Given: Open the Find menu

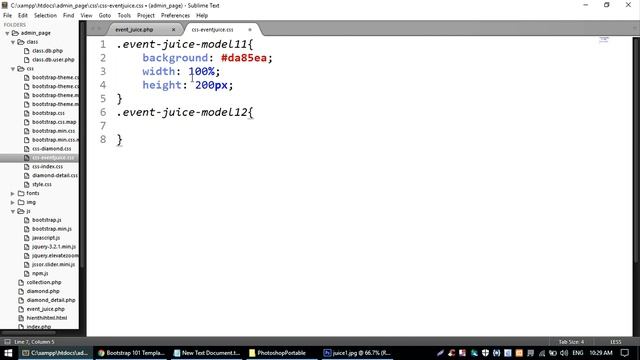Looking at the screenshot, I should (x=69, y=16).
